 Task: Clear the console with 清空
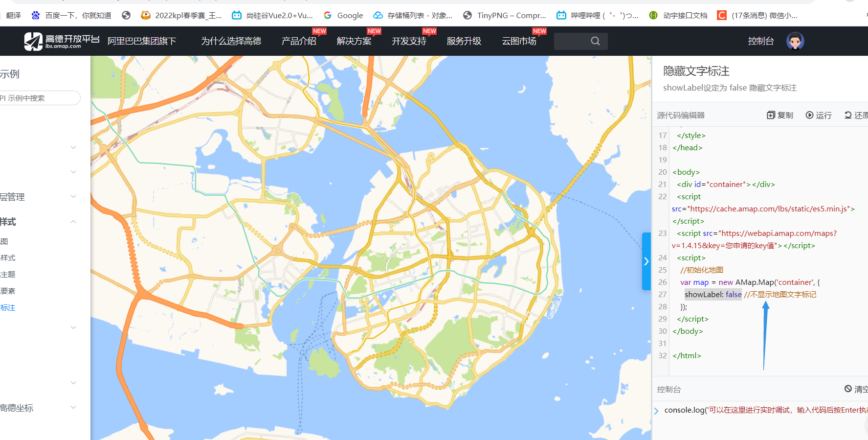pyautogui.click(x=856, y=389)
